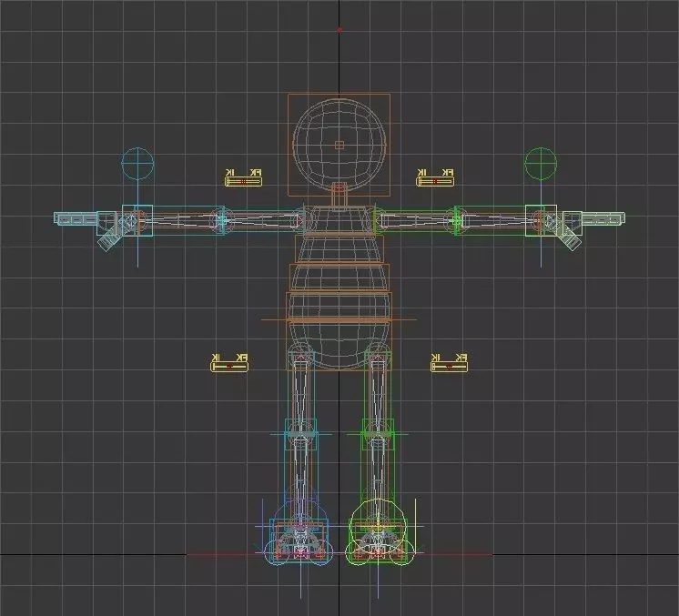This screenshot has width=679, height=616.
Task: Select the blue upper leg bone
Action: pos(300,392)
